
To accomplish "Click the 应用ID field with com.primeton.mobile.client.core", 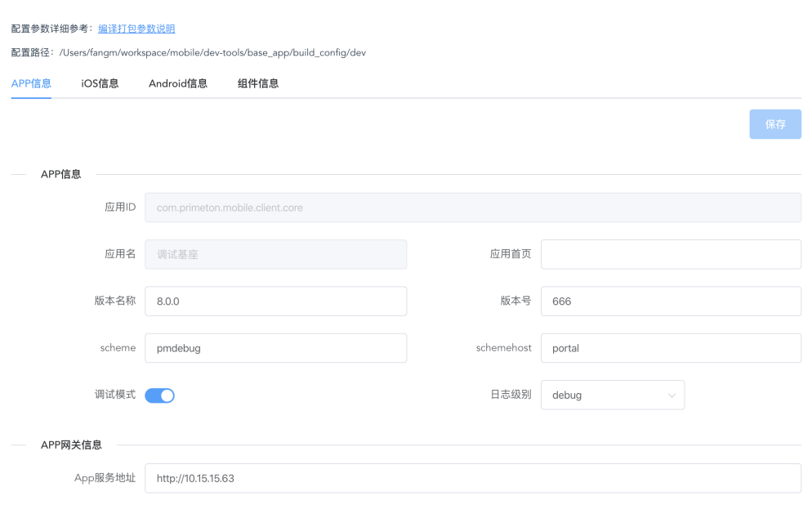I will (472, 208).
